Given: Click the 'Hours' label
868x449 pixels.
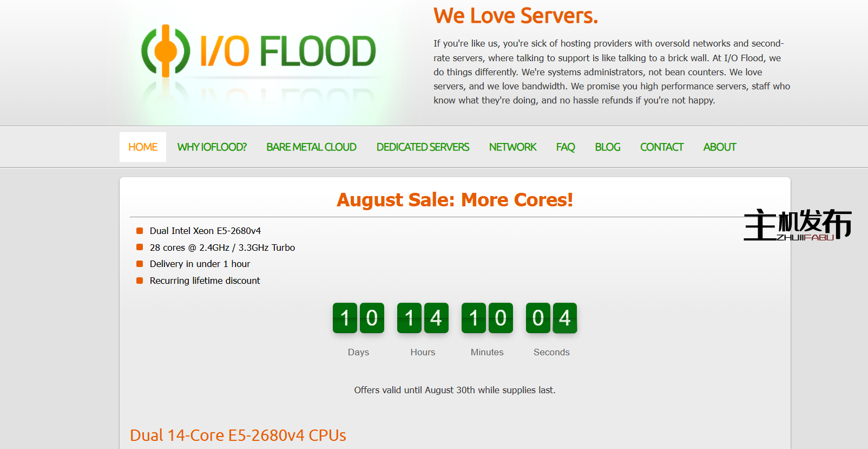Looking at the screenshot, I should coord(423,352).
